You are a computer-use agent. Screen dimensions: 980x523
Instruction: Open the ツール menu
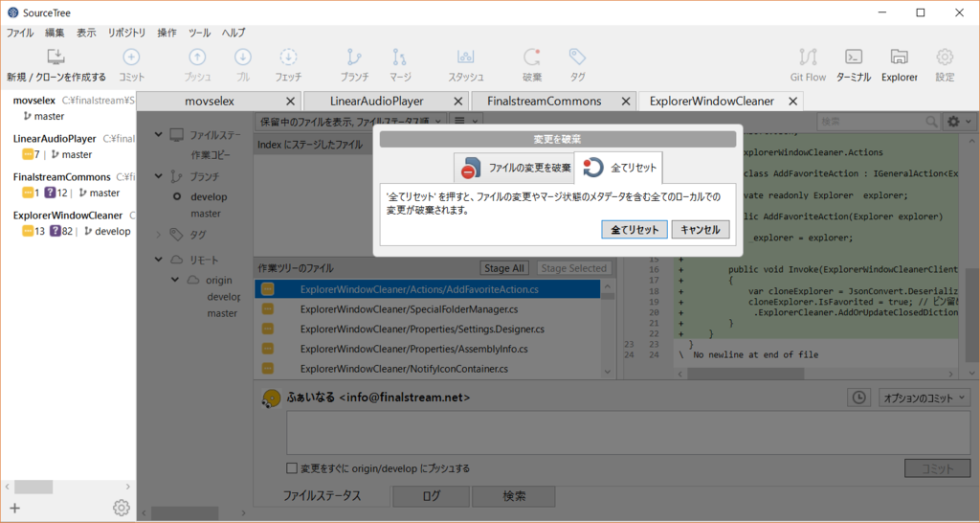(199, 33)
